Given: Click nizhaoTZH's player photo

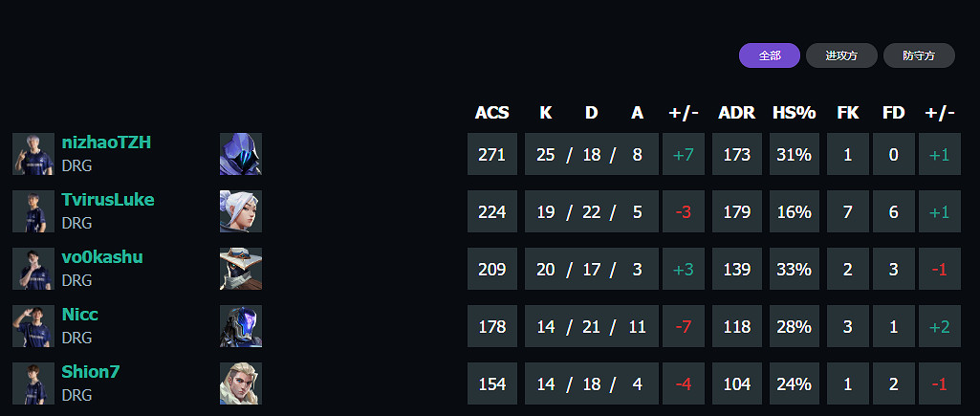Looking at the screenshot, I should coord(33,154).
